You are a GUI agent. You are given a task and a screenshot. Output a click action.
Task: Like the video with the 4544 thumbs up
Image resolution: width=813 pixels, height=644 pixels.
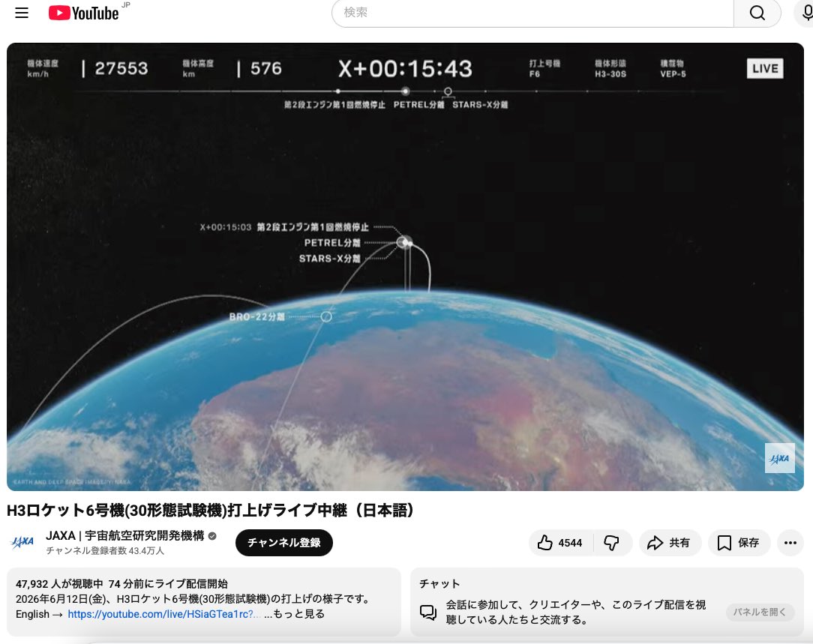point(560,543)
